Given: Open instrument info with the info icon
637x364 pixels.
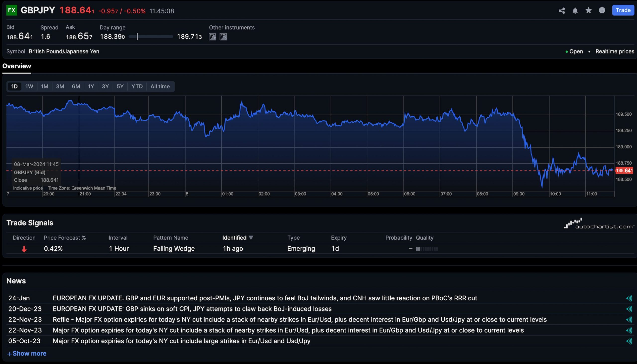Looking at the screenshot, I should point(602,10).
